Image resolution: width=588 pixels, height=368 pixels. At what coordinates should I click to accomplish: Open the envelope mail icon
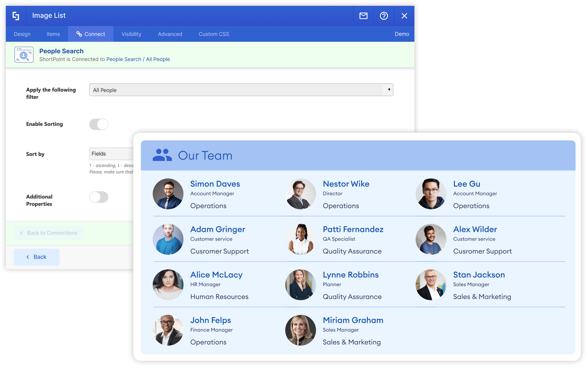tap(363, 16)
